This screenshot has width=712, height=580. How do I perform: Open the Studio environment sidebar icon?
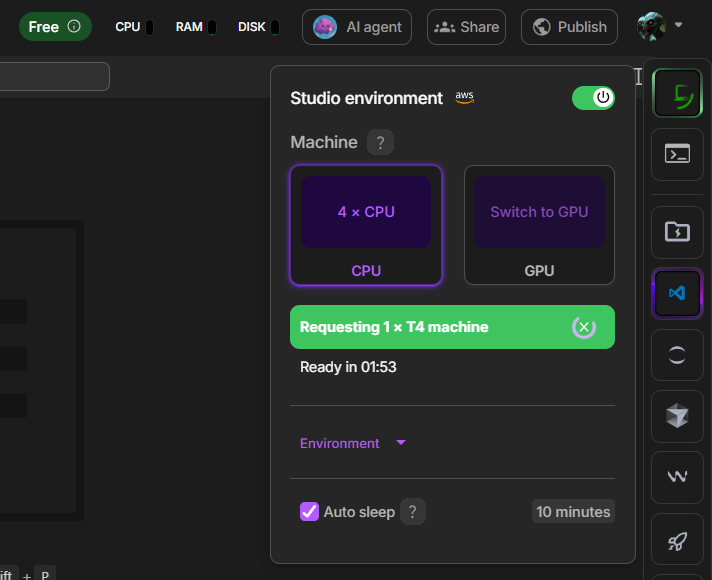(x=677, y=95)
